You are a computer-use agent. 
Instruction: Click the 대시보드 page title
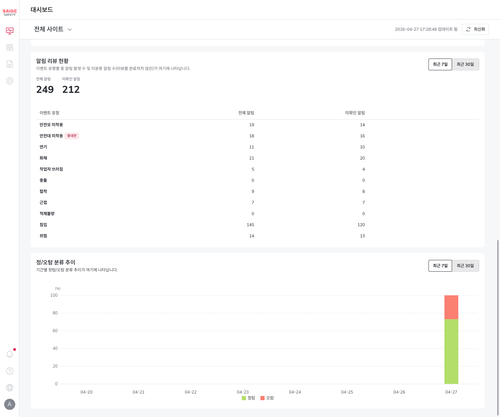(x=42, y=10)
